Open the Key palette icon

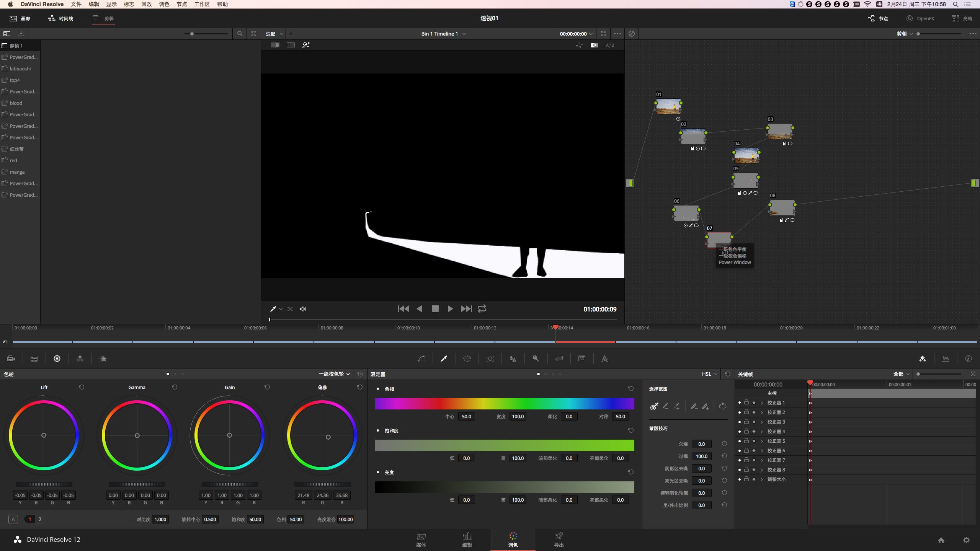pyautogui.click(x=536, y=359)
